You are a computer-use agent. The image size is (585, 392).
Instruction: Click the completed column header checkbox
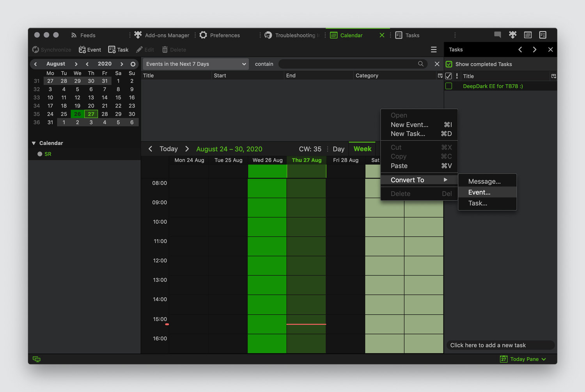tap(448, 76)
